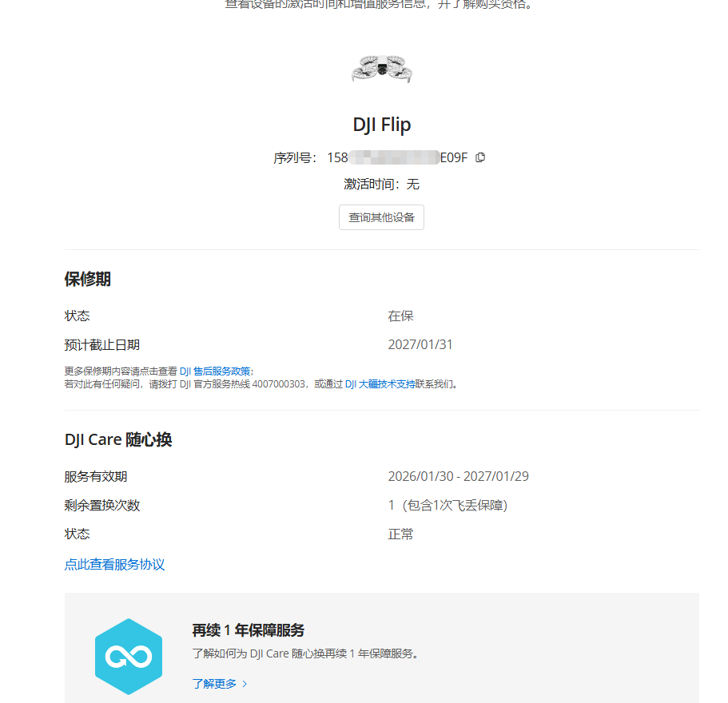
Task: Click the 再续 1 年保障服务 heading
Action: click(x=248, y=630)
